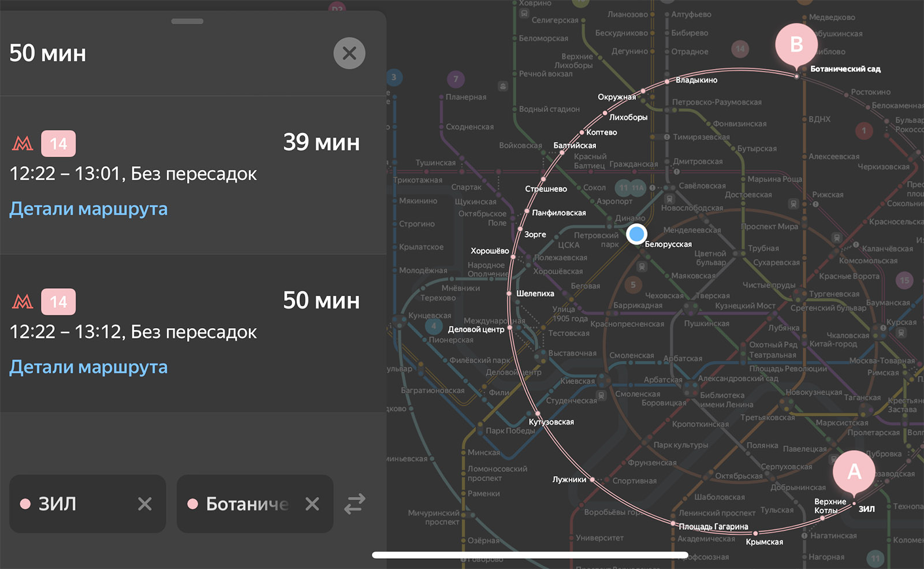Tap the pink A origin pin
Image resolution: width=924 pixels, height=569 pixels.
point(854,473)
